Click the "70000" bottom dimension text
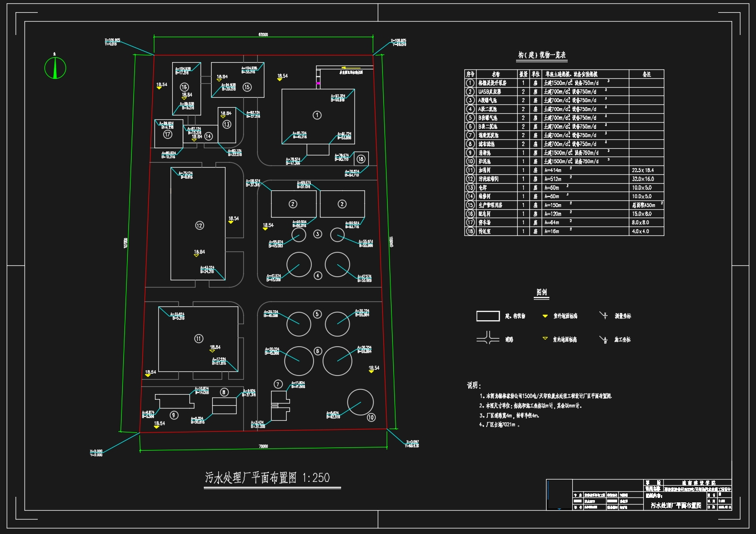This screenshot has height=534, width=756. (x=263, y=446)
